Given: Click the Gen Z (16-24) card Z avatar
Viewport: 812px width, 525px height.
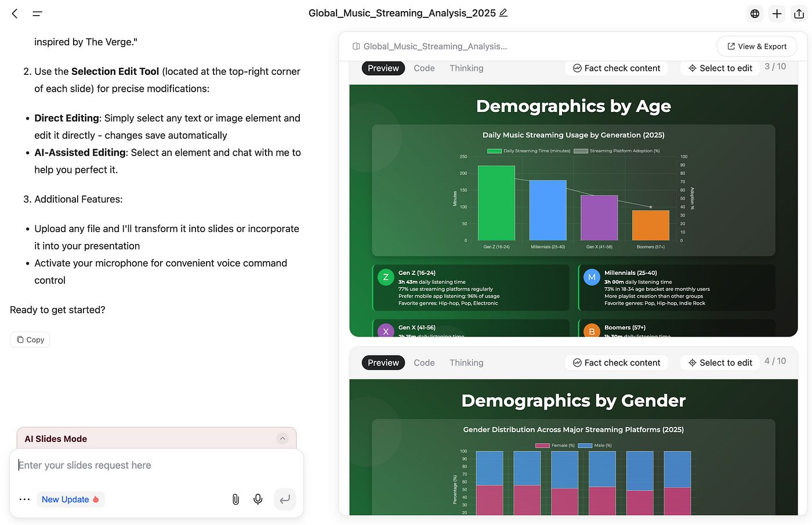Looking at the screenshot, I should tap(386, 277).
